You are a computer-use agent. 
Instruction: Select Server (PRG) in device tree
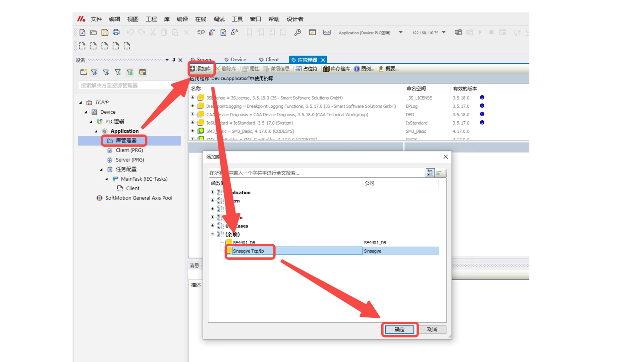click(129, 160)
